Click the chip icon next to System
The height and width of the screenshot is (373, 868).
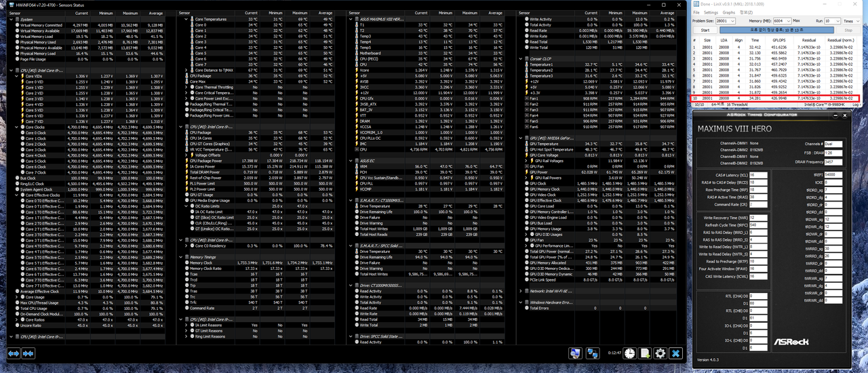(x=17, y=19)
